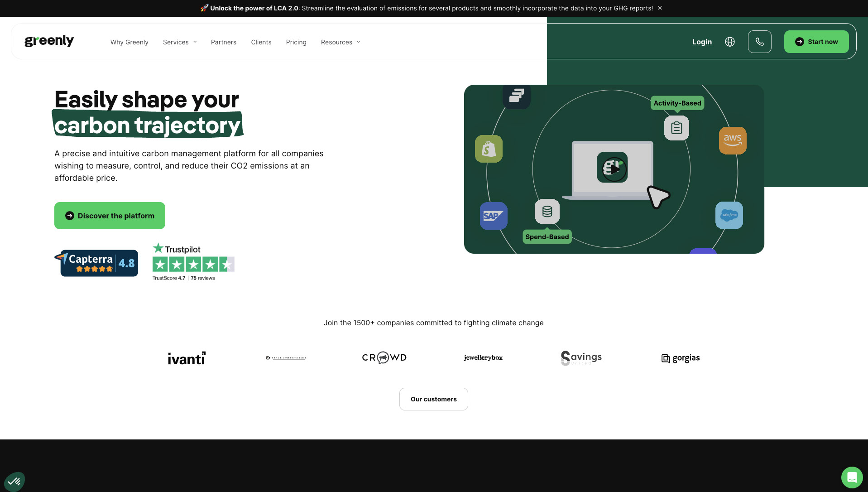Screen dimensions: 868x492
Task: Open the Capterra 4.8 rating badge
Action: click(96, 263)
